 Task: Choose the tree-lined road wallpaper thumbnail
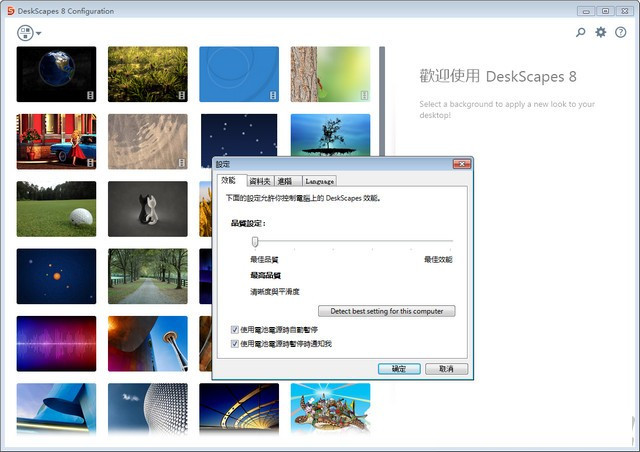pos(147,276)
